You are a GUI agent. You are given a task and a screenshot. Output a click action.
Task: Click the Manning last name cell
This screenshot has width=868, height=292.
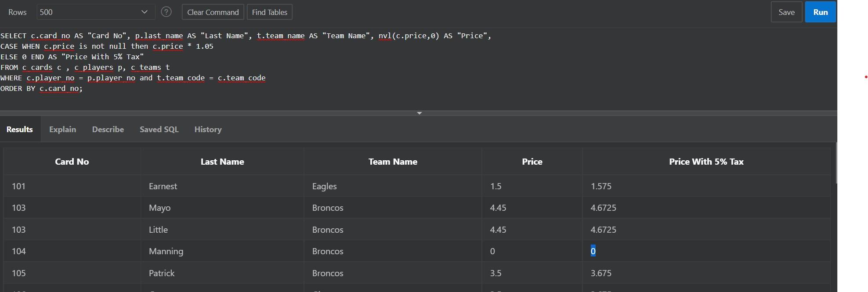point(222,251)
